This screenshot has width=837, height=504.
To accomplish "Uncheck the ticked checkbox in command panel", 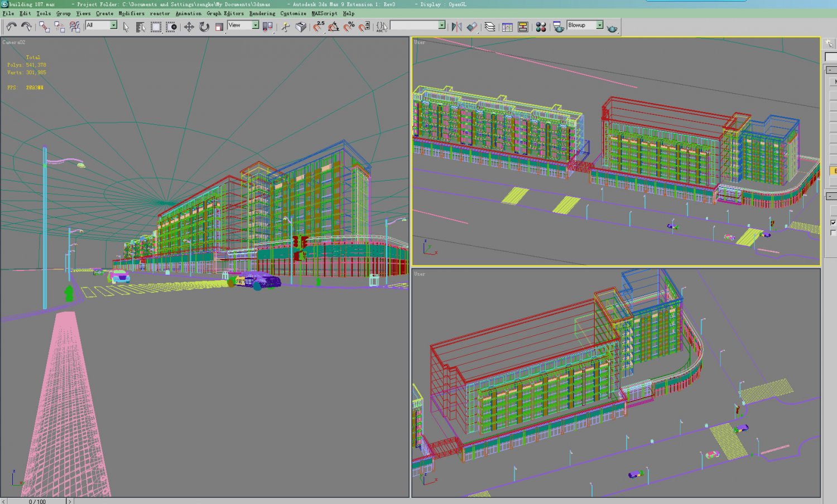I will (x=833, y=222).
